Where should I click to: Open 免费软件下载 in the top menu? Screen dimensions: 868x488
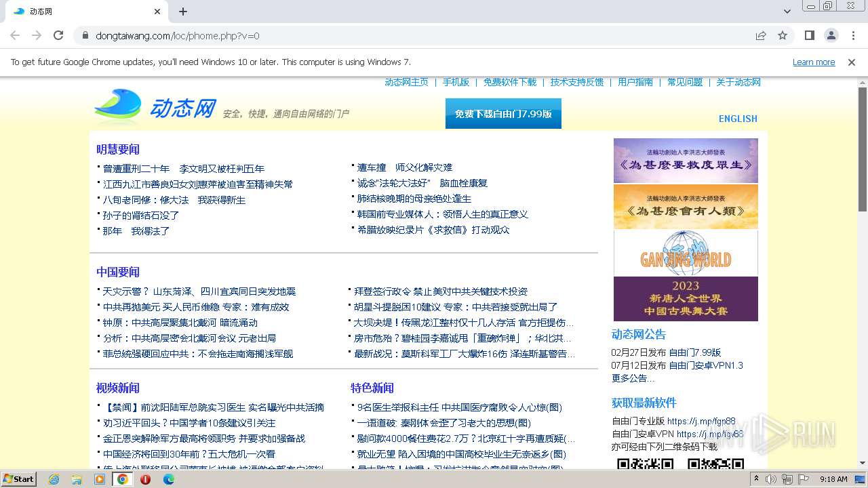(x=510, y=82)
